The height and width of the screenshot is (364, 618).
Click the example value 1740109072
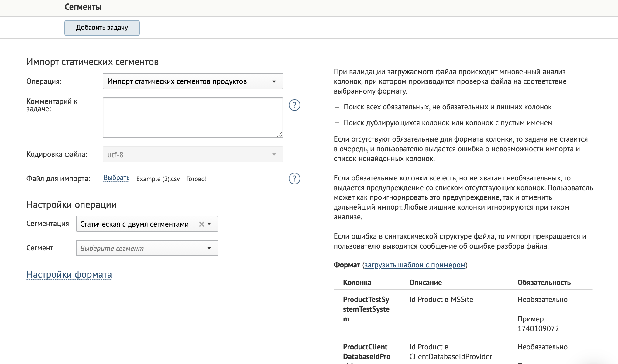tap(538, 329)
